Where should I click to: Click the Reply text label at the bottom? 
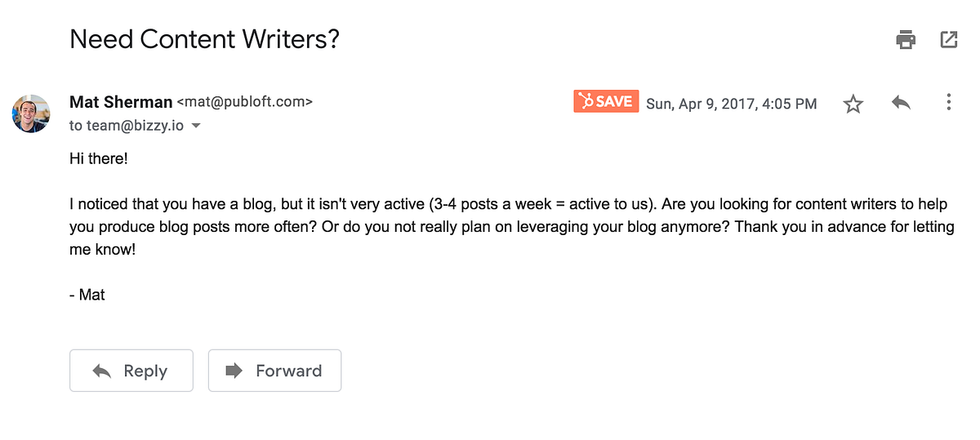(145, 371)
